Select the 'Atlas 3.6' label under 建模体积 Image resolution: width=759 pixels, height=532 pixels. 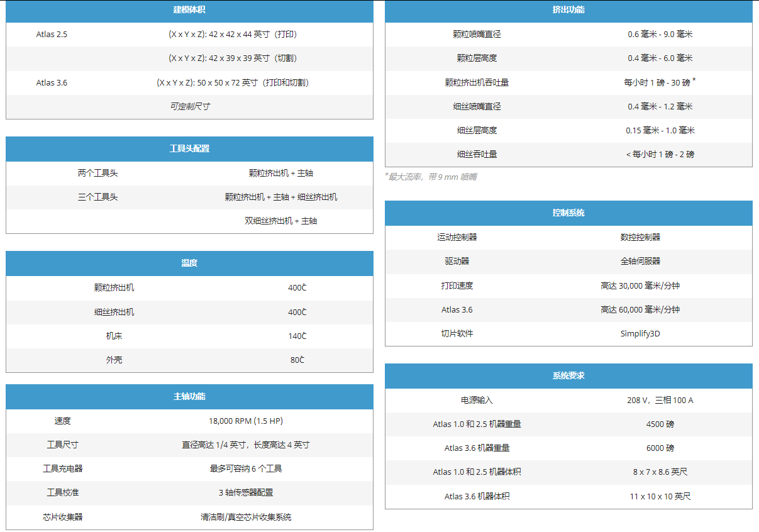pyautogui.click(x=52, y=82)
